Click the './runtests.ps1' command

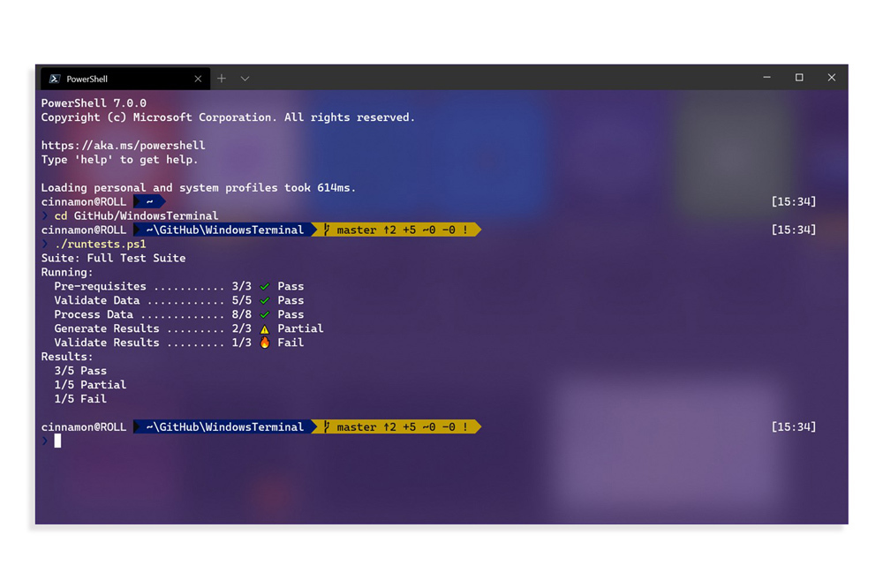101,244
